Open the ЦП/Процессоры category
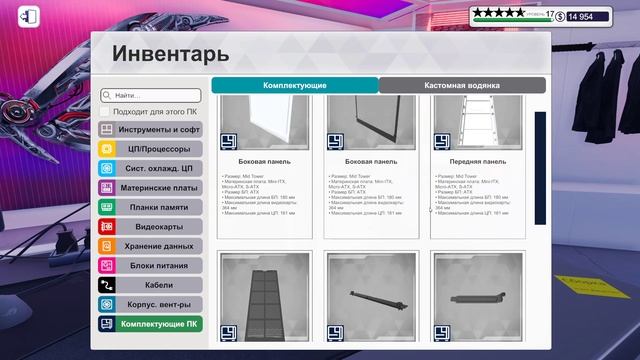Image resolution: width=640 pixels, height=360 pixels. point(150,149)
